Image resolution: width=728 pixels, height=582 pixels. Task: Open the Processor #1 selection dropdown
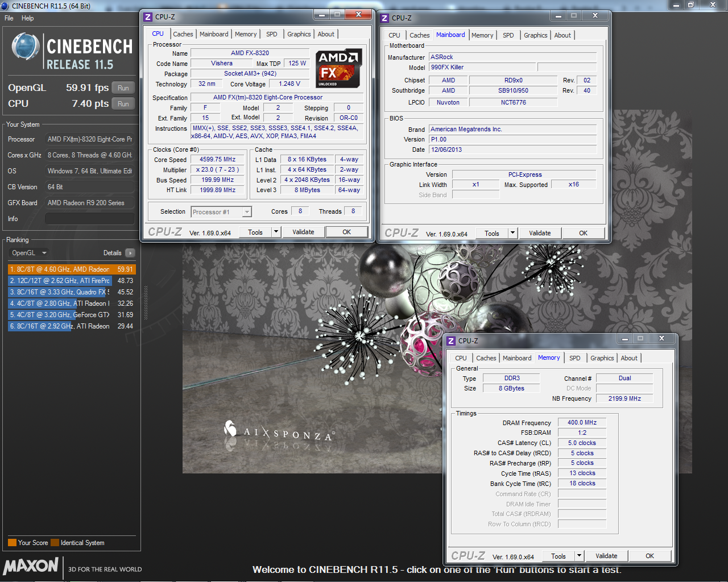click(221, 212)
